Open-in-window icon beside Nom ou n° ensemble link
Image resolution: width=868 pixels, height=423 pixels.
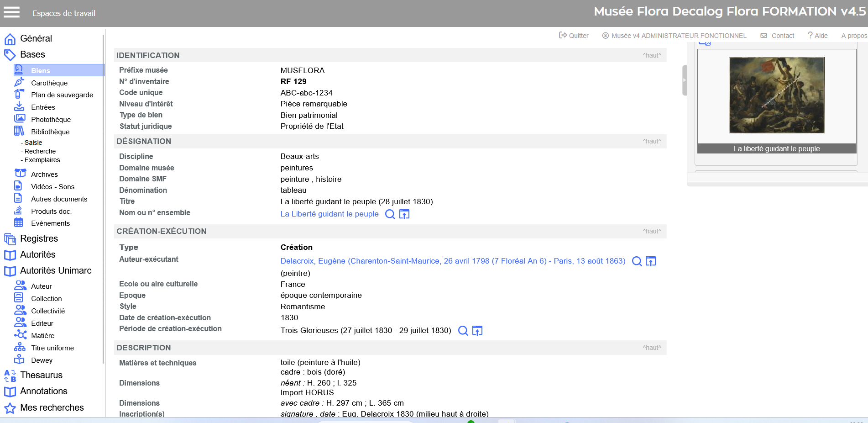pos(404,214)
